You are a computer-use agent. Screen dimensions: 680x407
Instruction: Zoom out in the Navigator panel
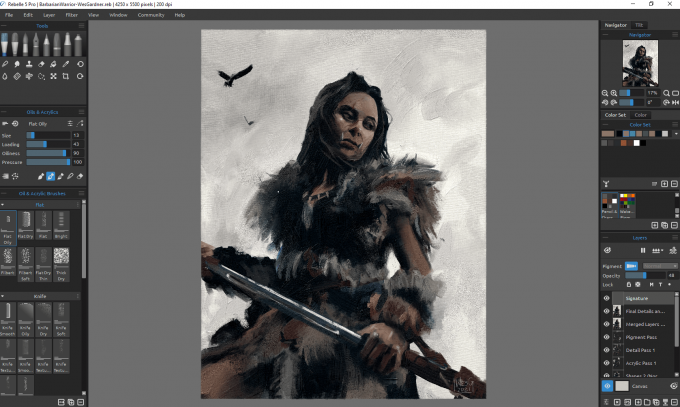(x=605, y=93)
